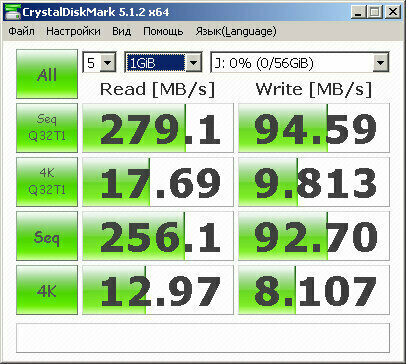Image resolution: width=406 pixels, height=364 pixels.
Task: Open the Файл menu
Action: click(21, 31)
